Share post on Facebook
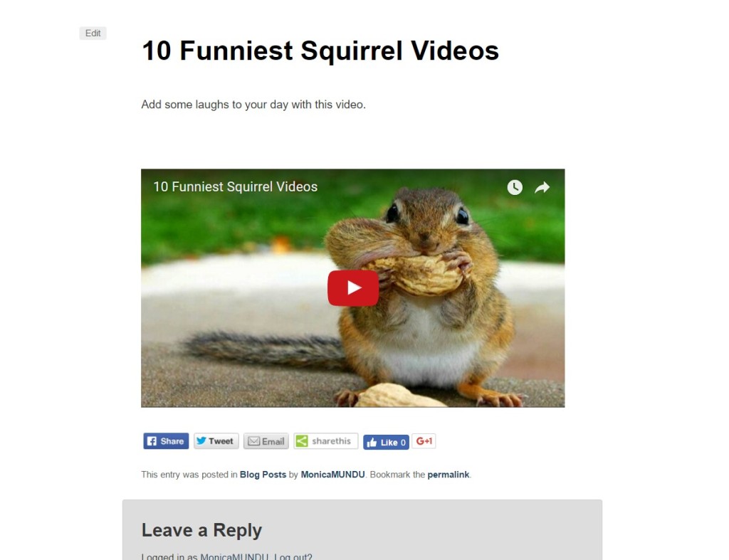Viewport: 729px width, 560px height. pos(166,441)
